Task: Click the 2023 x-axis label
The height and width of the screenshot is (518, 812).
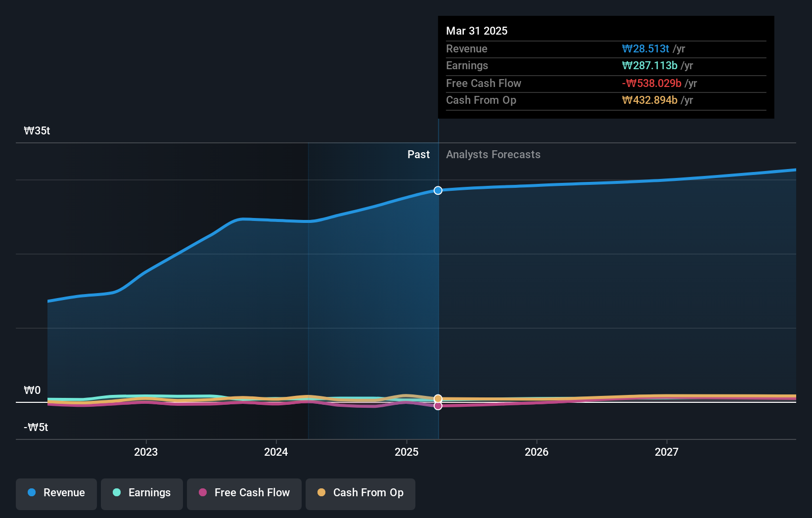Action: (x=146, y=452)
